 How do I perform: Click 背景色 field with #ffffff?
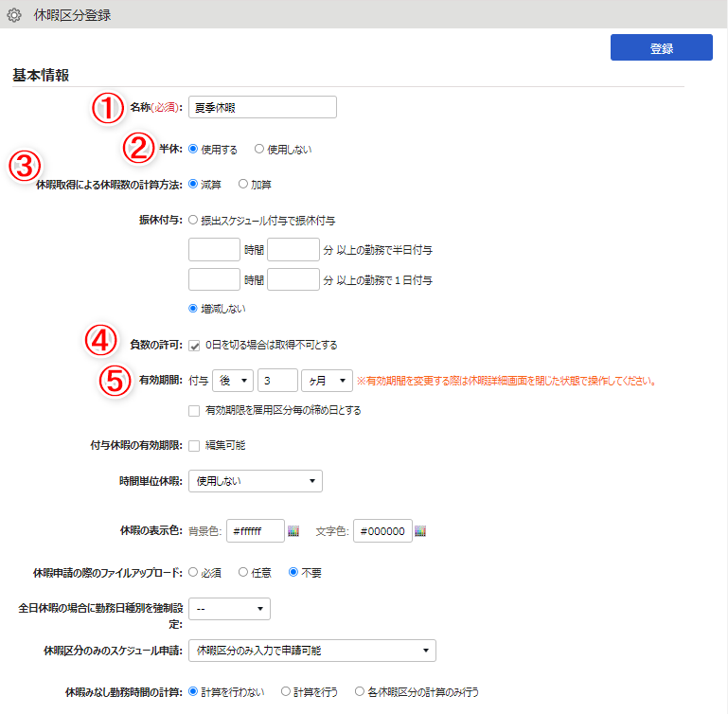pos(256,531)
